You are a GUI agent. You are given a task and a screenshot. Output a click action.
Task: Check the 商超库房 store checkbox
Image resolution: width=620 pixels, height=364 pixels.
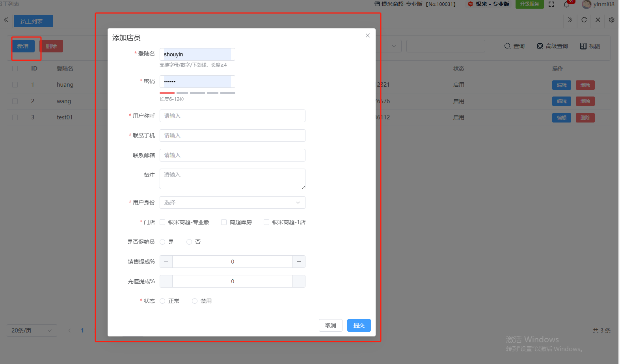pyautogui.click(x=224, y=222)
